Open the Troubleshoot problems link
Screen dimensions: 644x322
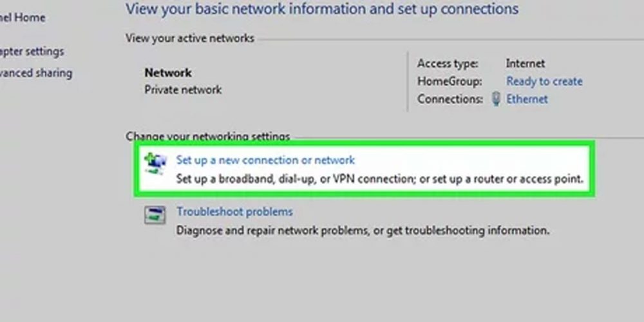[234, 212]
